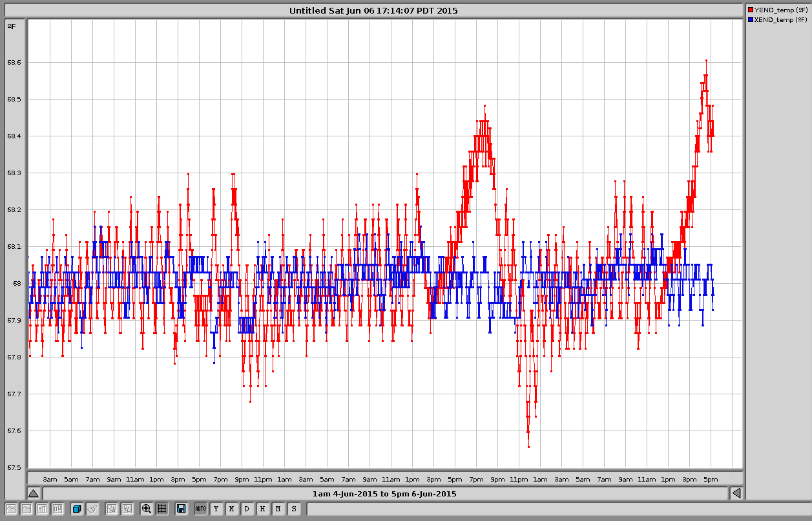This screenshot has height=521, width=812.
Task: Select the YEND_temp (ºF) legend label
Action: (780, 10)
